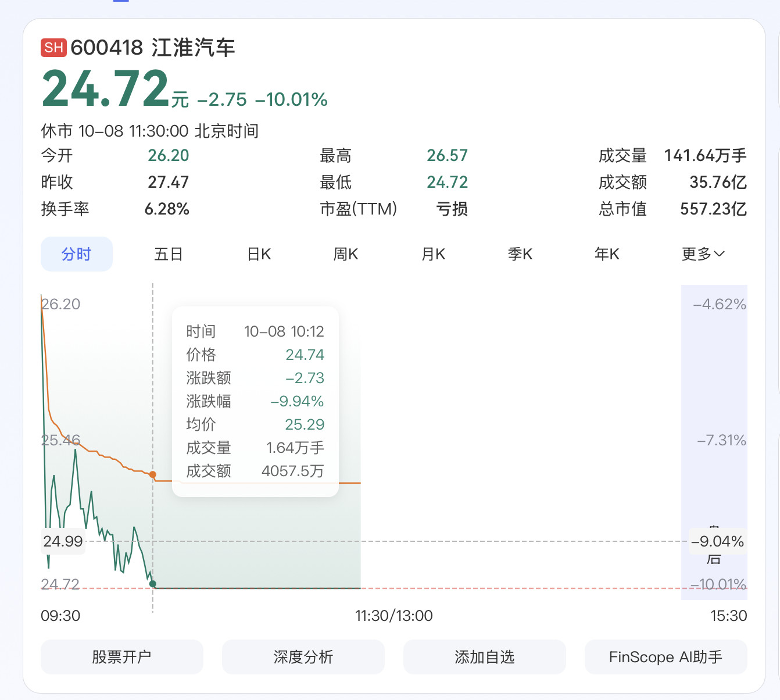Launch FinScope AI助手
780x700 pixels.
click(666, 657)
